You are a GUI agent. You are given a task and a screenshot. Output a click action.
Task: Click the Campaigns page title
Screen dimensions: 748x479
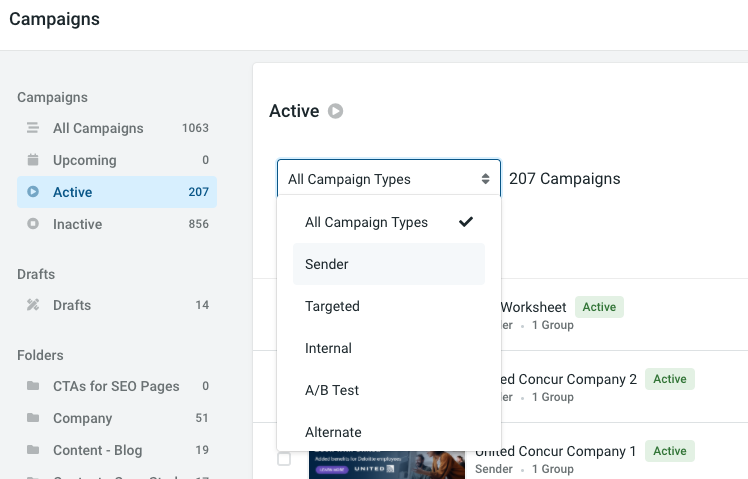(x=54, y=19)
